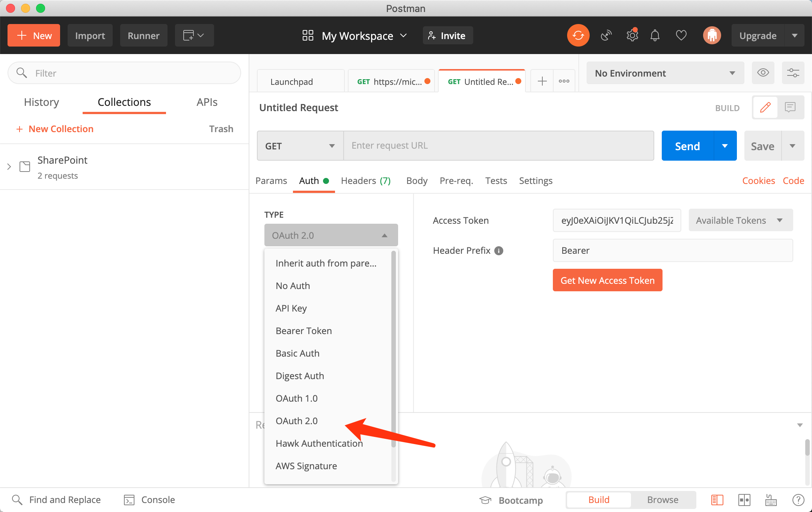
Task: Add a new request tab with plus icon
Action: coord(542,81)
